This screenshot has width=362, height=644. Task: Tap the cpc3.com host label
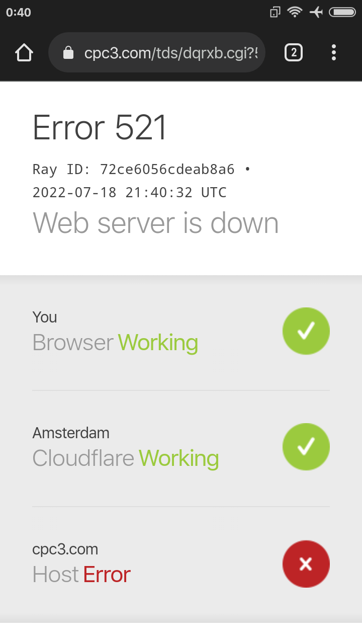point(65,549)
